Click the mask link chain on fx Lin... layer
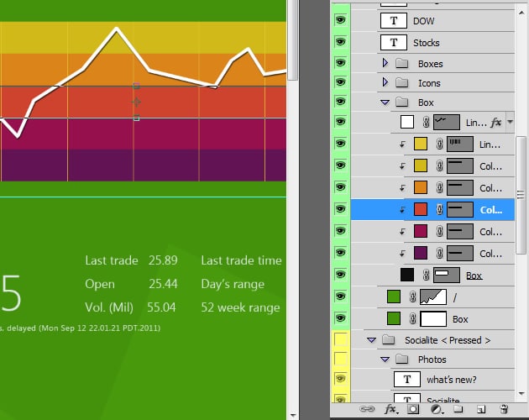This screenshot has width=529, height=420. [426, 122]
